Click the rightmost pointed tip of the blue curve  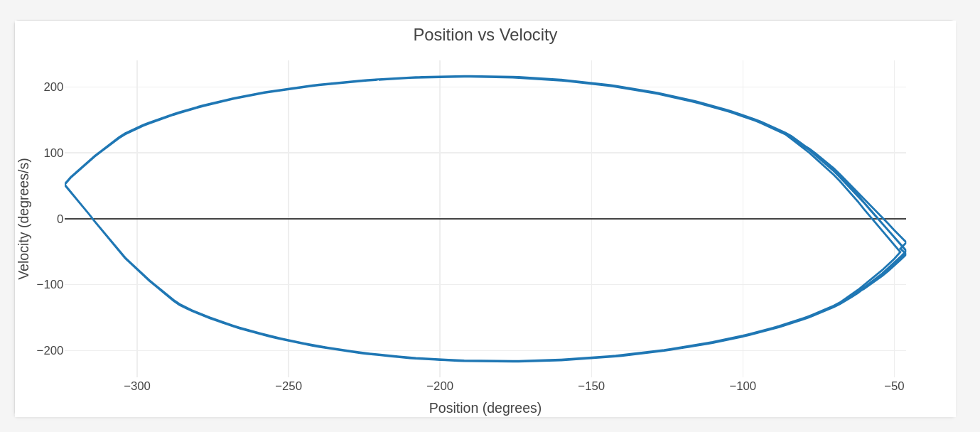(905, 249)
